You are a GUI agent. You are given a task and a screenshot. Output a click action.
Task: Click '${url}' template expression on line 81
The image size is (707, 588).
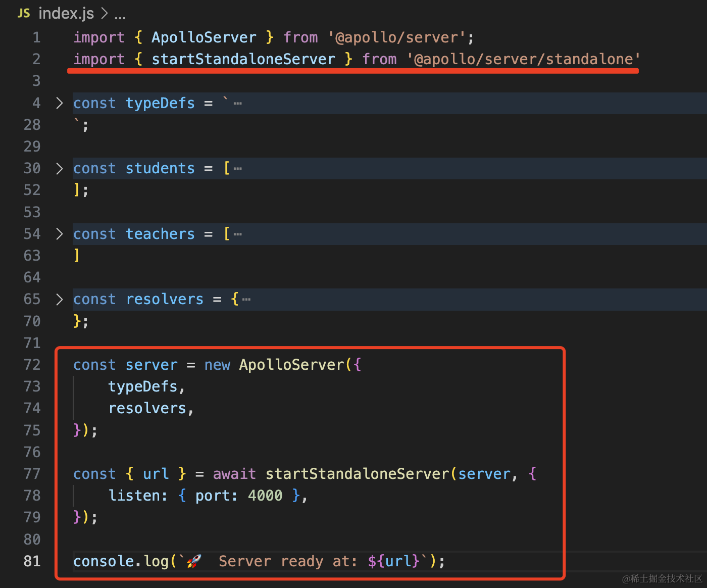tap(394, 561)
